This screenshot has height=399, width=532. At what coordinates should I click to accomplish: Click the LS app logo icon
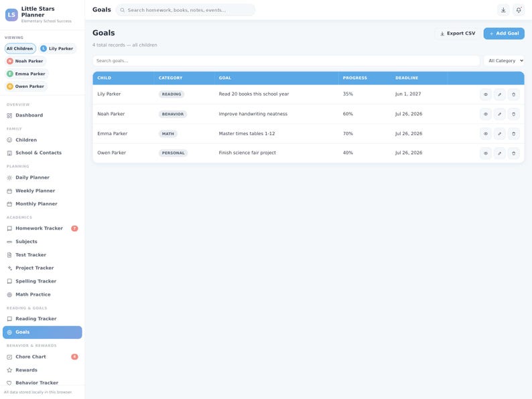click(x=11, y=15)
